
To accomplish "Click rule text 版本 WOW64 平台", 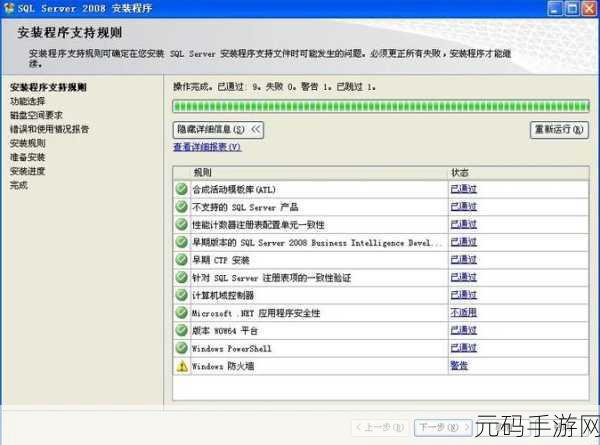I will click(225, 331).
